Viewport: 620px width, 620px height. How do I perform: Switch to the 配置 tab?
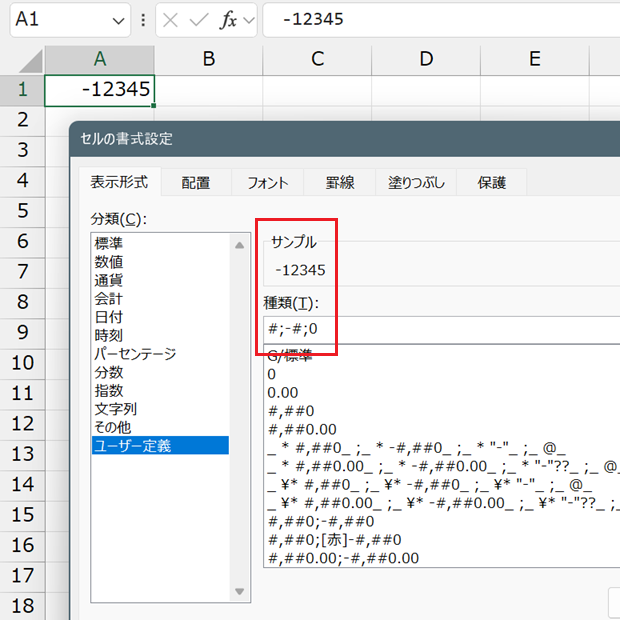pyautogui.click(x=196, y=183)
